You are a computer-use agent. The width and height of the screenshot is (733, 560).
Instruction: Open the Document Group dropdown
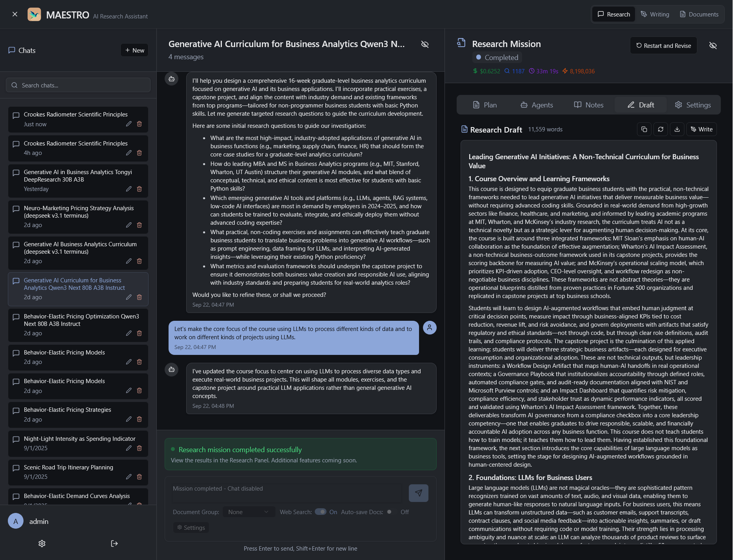click(x=249, y=512)
